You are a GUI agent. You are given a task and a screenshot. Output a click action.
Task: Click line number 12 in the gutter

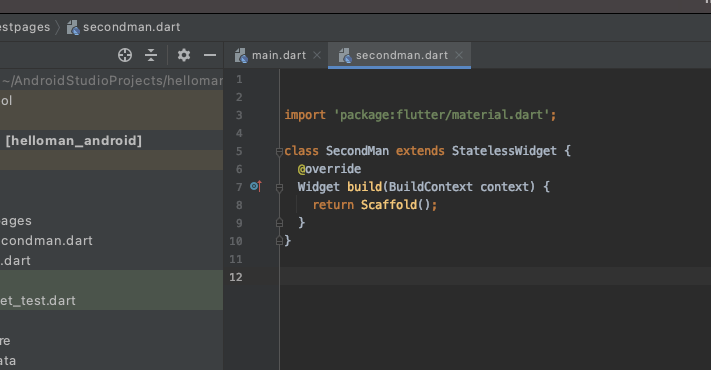pyautogui.click(x=236, y=277)
